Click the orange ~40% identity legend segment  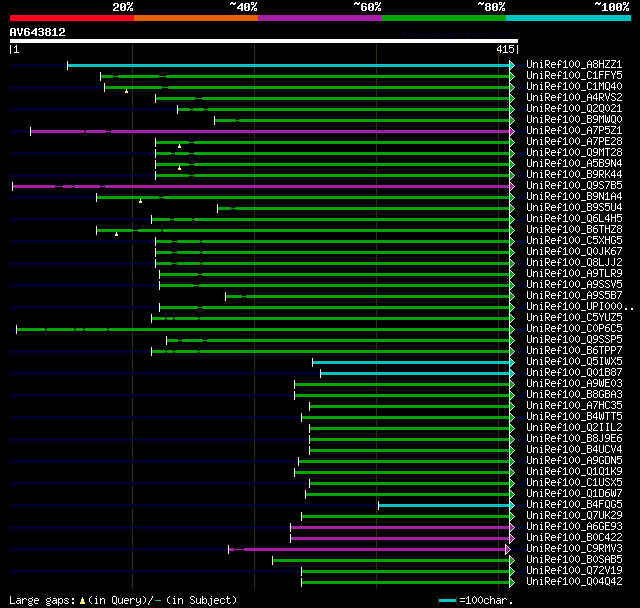pos(196,18)
